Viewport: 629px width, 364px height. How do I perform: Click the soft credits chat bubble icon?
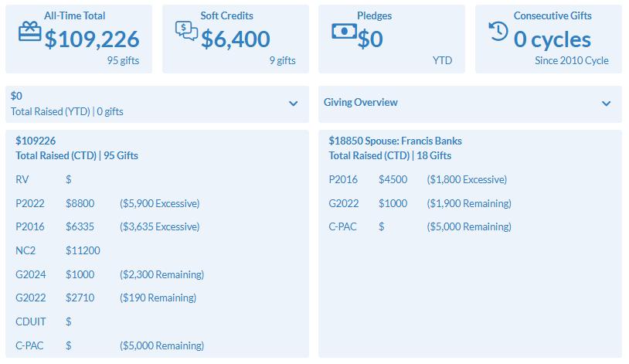(186, 30)
